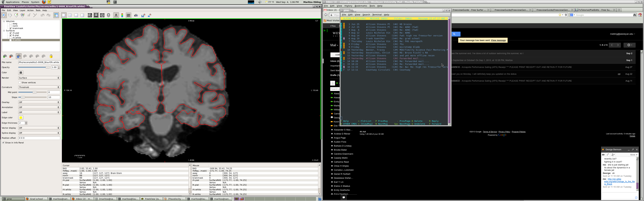The width and height of the screenshot is (644, 201).
Task: Enable the aseg volume checkbox
Action: (11, 24)
